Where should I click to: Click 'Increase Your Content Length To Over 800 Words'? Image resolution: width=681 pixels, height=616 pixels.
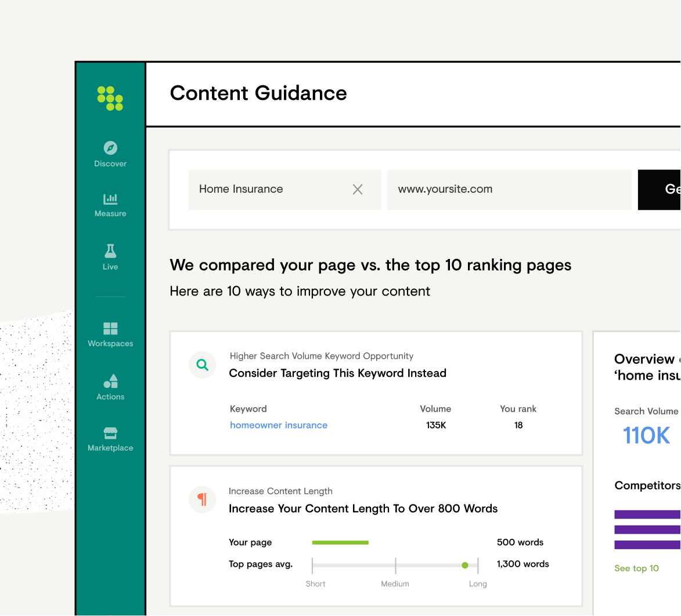click(x=363, y=508)
